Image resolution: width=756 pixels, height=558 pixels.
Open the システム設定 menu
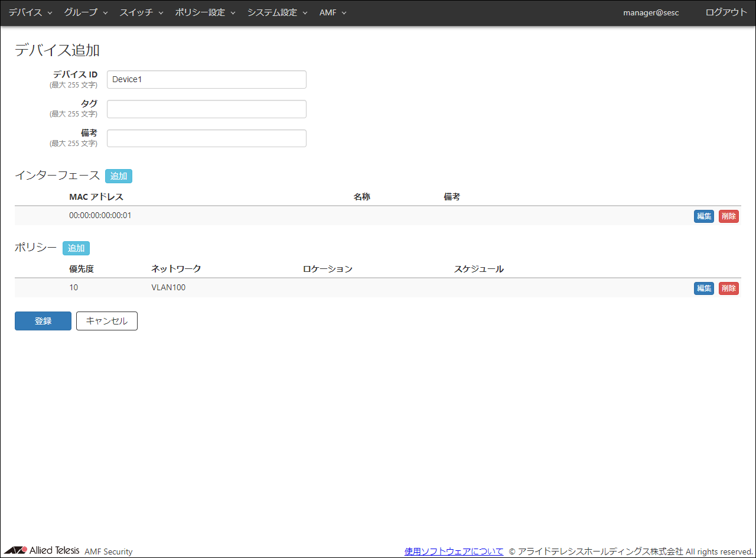tap(277, 12)
